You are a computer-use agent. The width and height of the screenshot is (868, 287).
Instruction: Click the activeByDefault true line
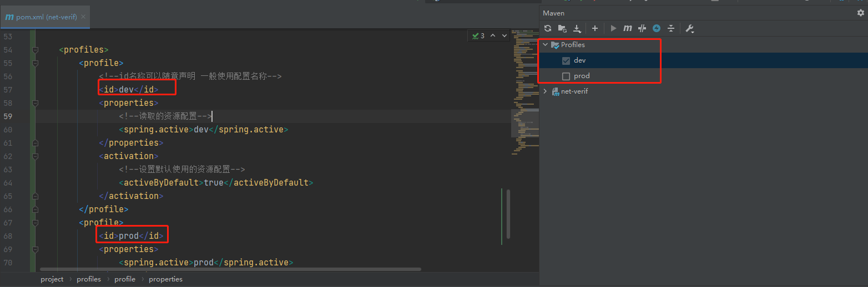click(216, 183)
